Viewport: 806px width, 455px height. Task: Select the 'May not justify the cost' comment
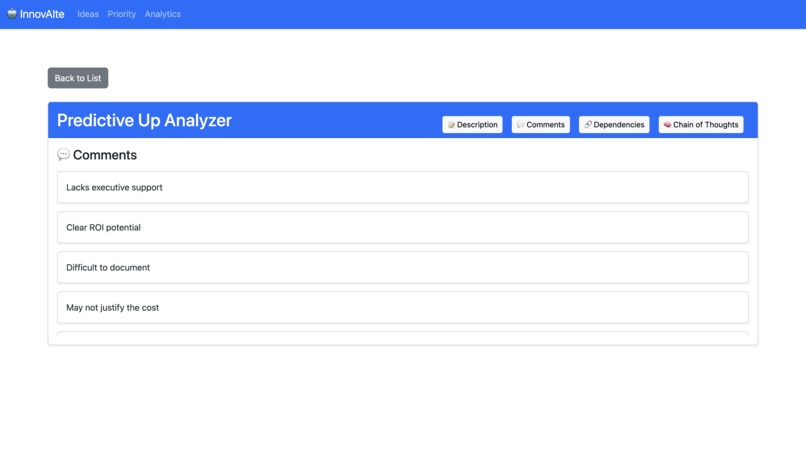(403, 307)
